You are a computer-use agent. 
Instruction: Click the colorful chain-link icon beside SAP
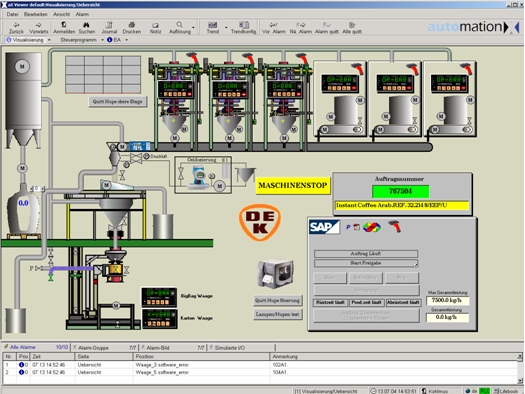pos(372,227)
